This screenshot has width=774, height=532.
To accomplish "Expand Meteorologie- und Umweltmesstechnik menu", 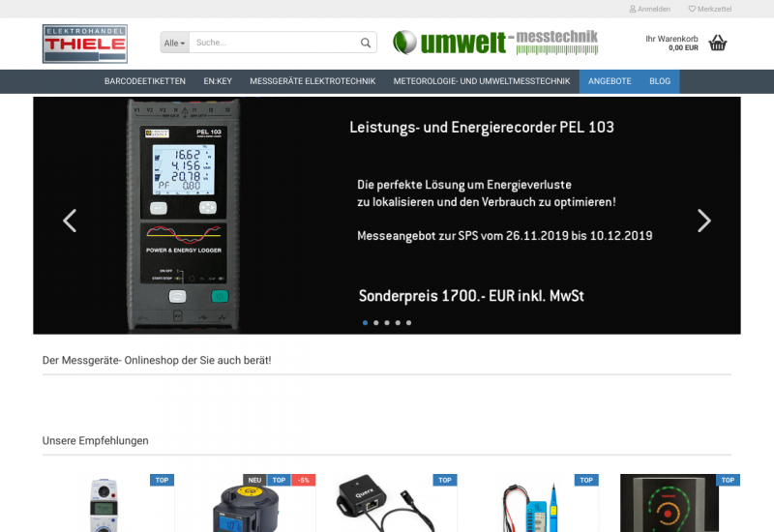I will tap(482, 81).
